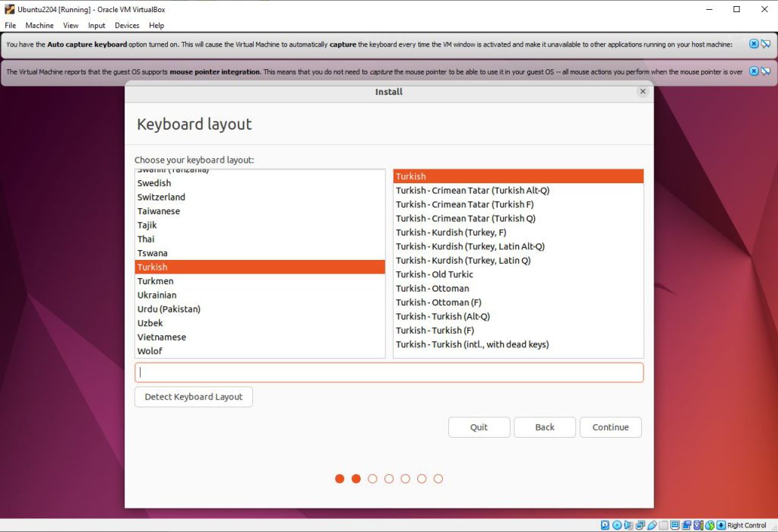This screenshot has width=778, height=532.
Task: Continue to the next install step
Action: click(610, 427)
